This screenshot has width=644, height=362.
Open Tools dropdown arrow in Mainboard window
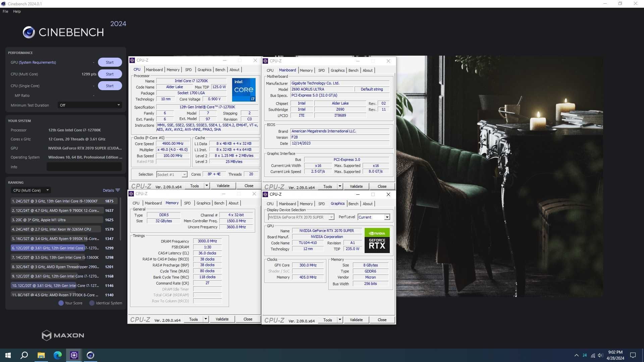pos(340,186)
